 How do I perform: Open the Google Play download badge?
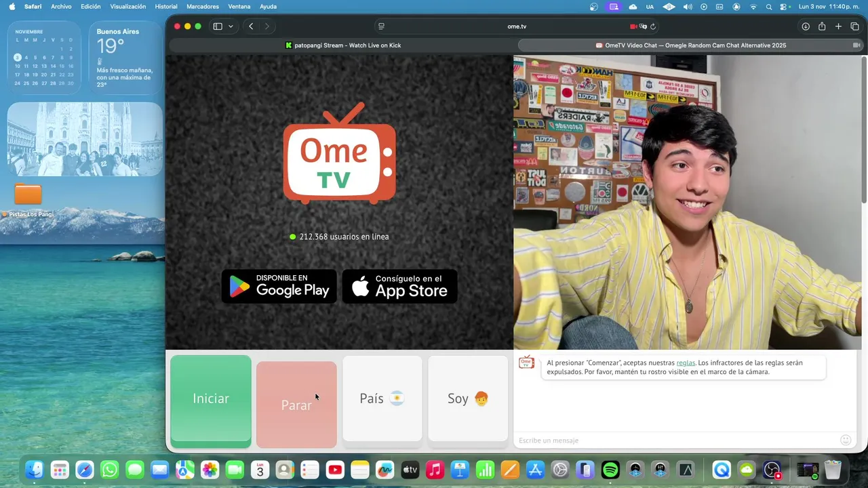[279, 286]
